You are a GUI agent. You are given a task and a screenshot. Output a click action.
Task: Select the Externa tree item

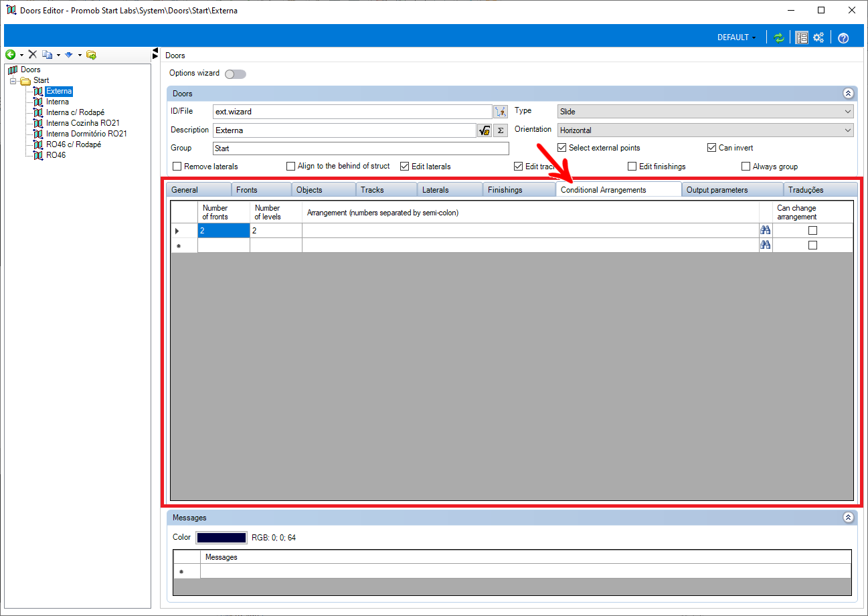pyautogui.click(x=59, y=91)
